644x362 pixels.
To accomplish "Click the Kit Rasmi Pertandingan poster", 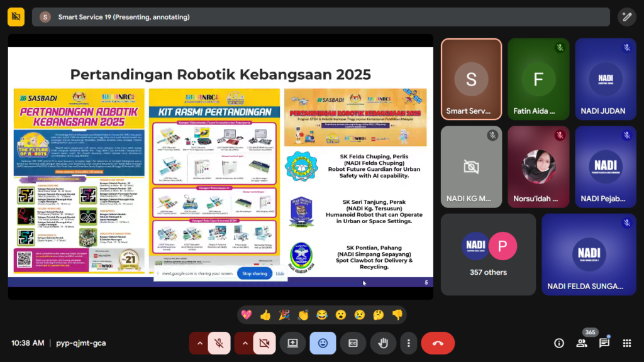I will (x=214, y=180).
